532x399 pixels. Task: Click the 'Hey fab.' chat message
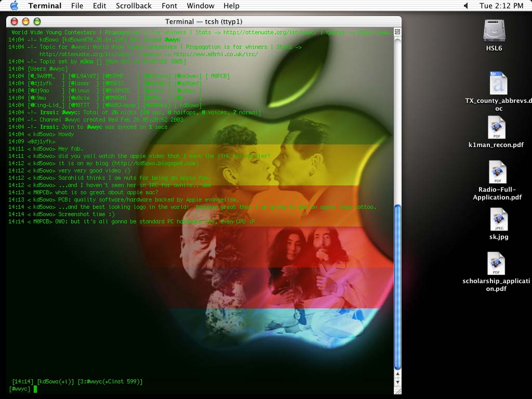pos(71,149)
